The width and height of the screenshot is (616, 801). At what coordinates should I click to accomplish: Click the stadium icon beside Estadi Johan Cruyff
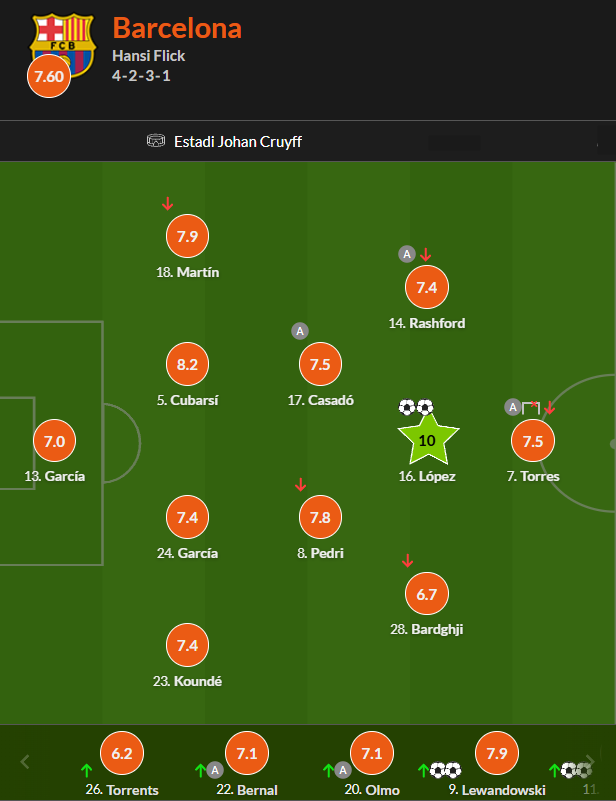coord(156,140)
